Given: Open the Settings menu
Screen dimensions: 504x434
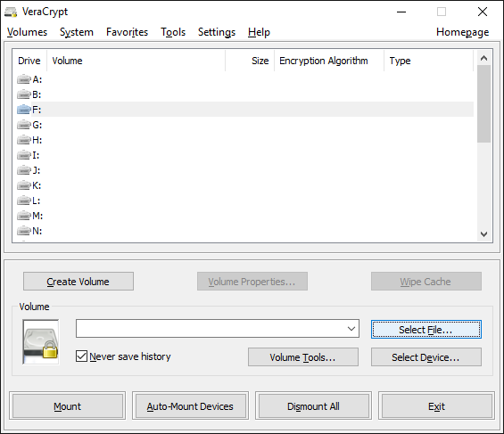Looking at the screenshot, I should (x=217, y=32).
